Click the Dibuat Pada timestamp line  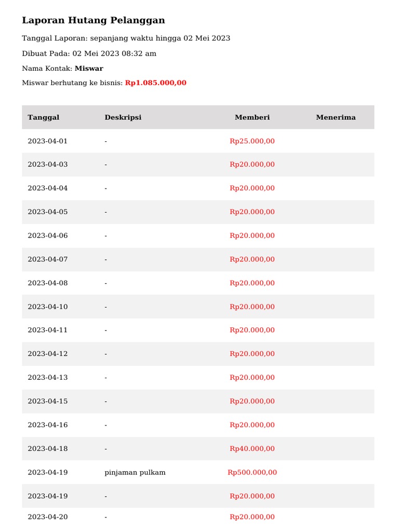point(89,54)
